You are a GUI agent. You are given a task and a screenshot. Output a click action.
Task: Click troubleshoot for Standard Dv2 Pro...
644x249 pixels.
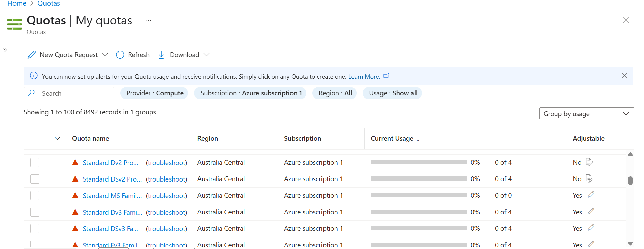tap(166, 163)
